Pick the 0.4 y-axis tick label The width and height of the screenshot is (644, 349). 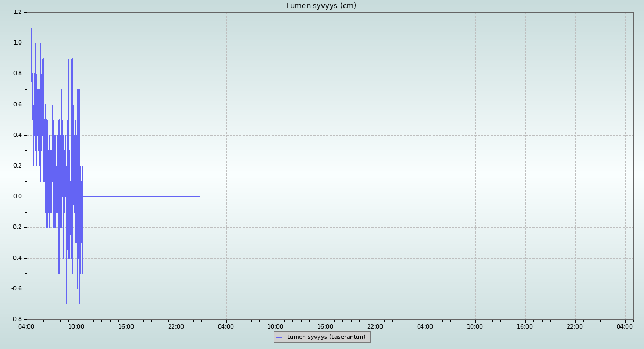point(18,135)
